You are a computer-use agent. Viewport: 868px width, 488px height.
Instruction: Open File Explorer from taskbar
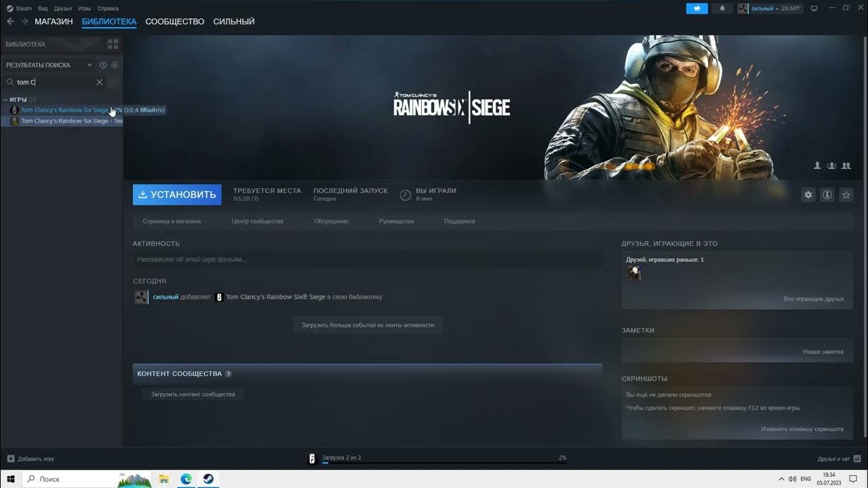[164, 479]
